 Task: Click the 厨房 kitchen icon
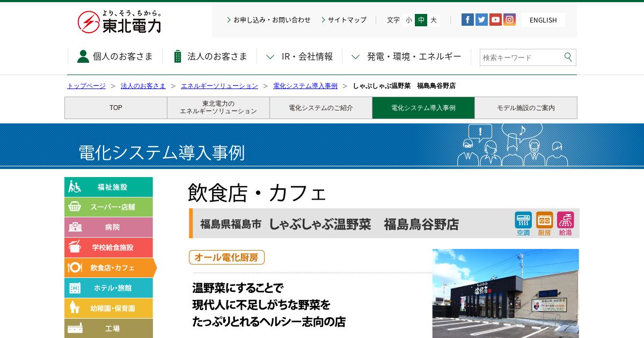pos(544,224)
